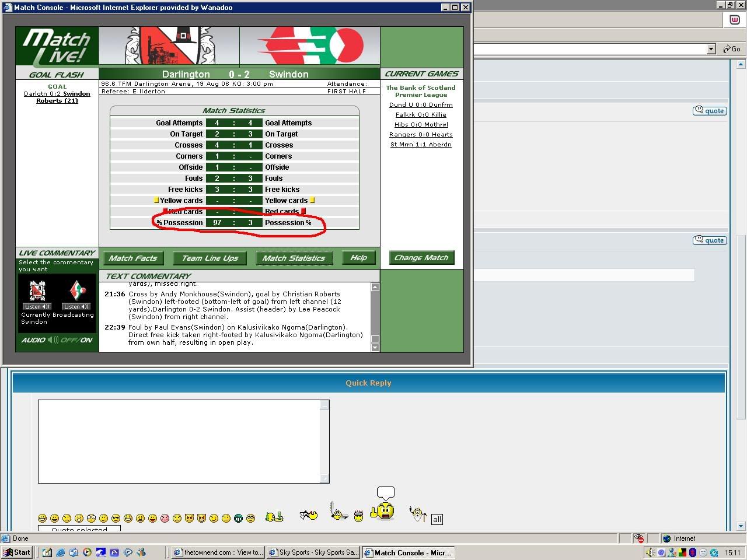Switch to thetownend.com taskbar window

click(218, 552)
